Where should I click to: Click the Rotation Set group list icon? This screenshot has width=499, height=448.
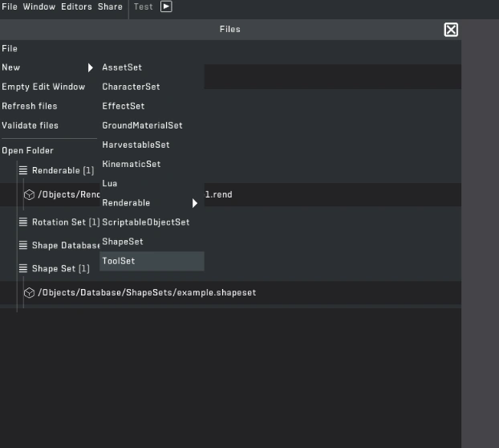(23, 222)
